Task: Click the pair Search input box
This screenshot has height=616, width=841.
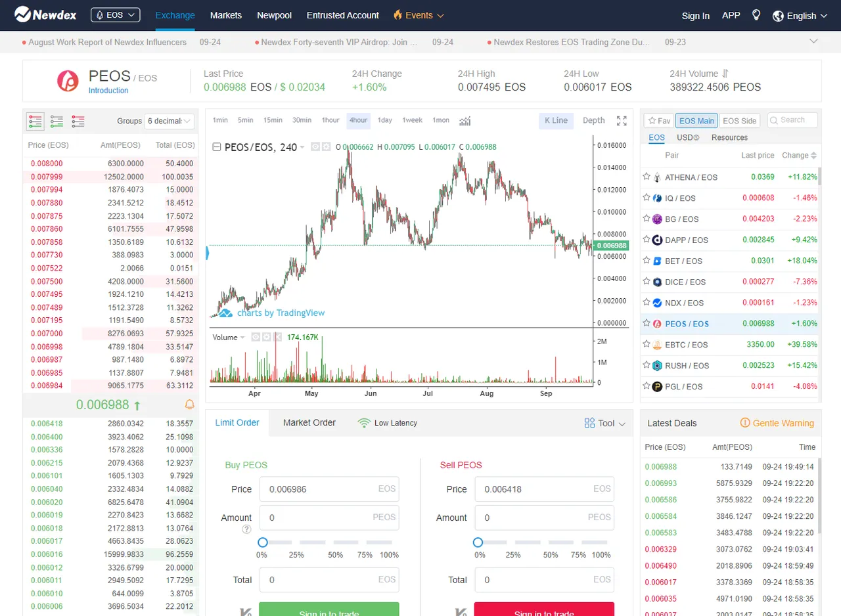Action: tap(792, 120)
